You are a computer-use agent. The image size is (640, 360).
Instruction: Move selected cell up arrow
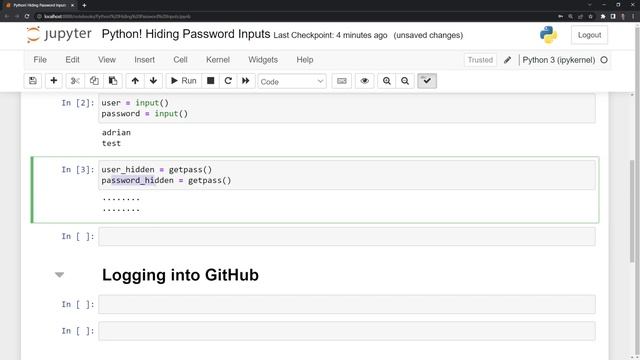tap(135, 81)
